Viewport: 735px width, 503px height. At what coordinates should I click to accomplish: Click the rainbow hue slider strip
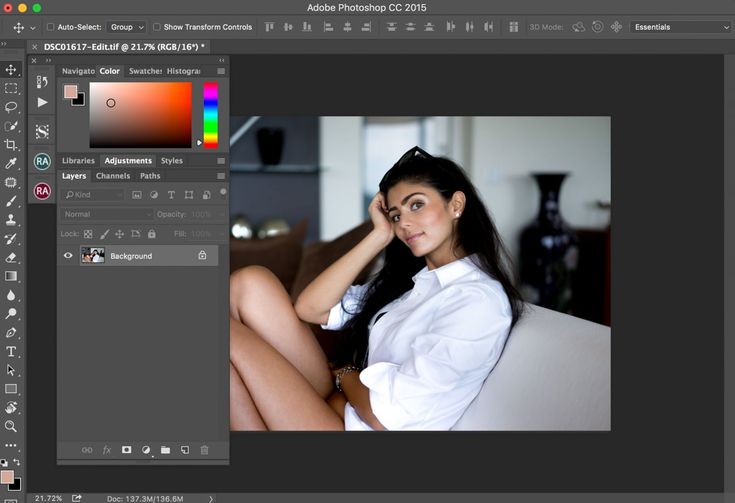point(210,113)
